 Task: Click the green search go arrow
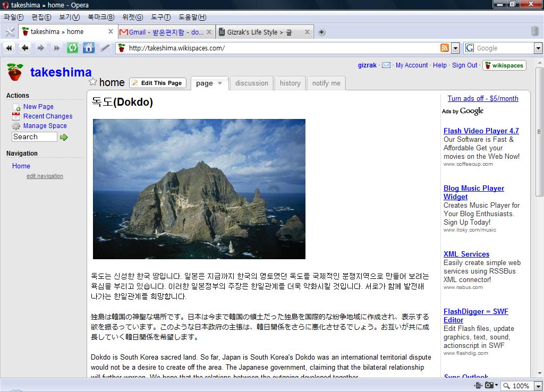tap(64, 138)
